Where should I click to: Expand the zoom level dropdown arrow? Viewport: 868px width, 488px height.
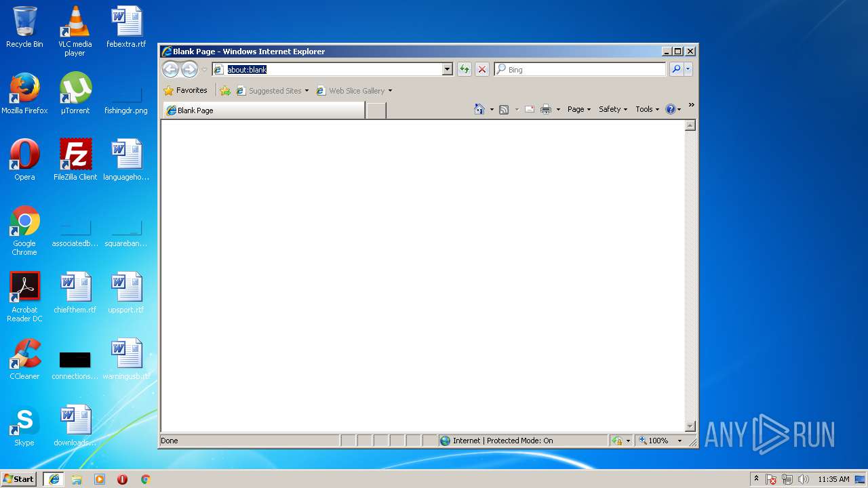(x=679, y=441)
